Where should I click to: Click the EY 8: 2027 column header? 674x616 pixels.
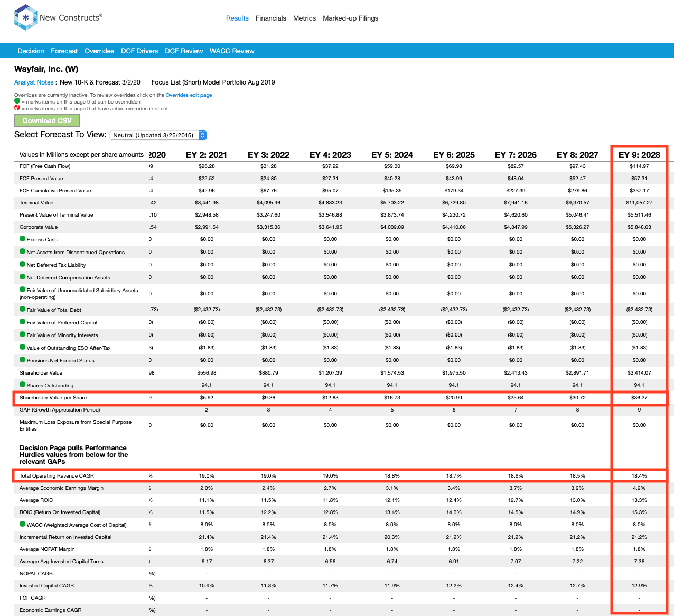click(x=577, y=155)
